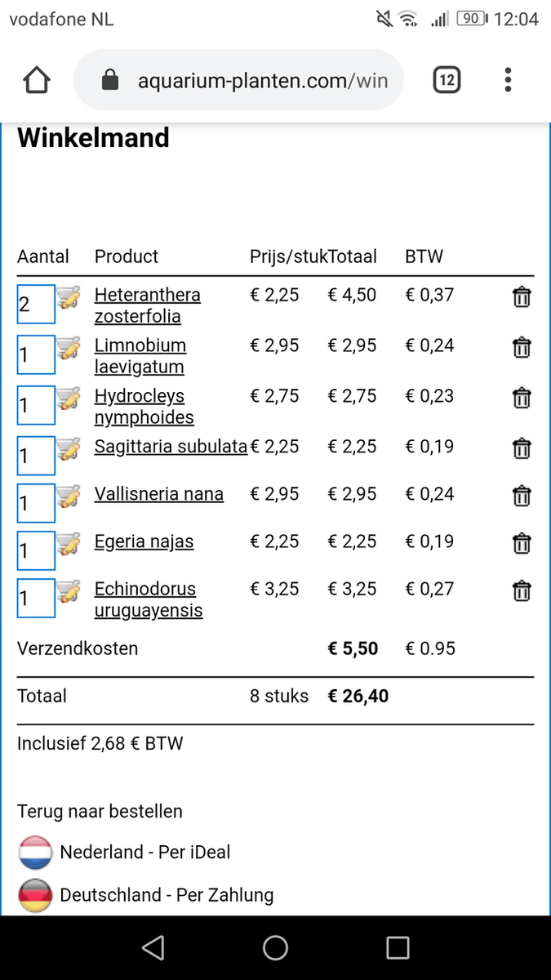The height and width of the screenshot is (980, 551).
Task: Delete Heteranthera zosterfolia with trash icon
Action: [521, 297]
